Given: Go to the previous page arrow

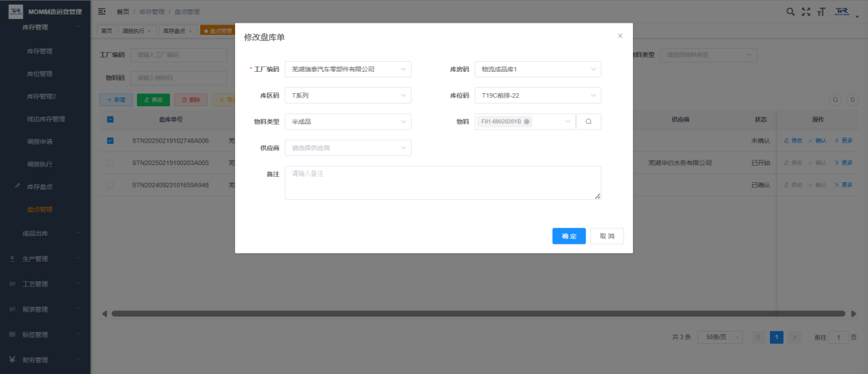Looking at the screenshot, I should point(758,337).
